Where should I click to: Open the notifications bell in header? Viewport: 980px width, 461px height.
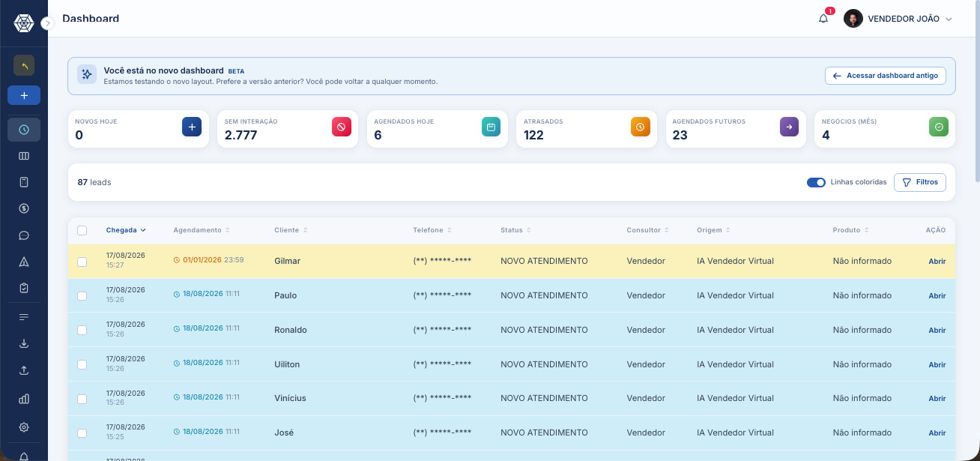[823, 19]
